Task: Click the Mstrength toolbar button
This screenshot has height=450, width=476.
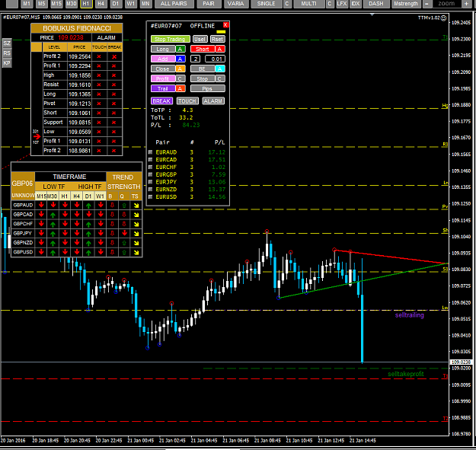Action: [x=406, y=4]
